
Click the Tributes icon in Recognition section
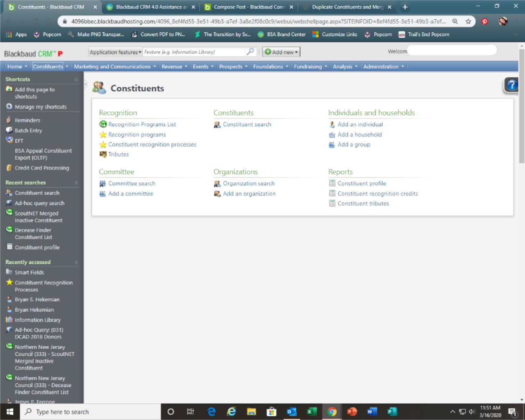103,154
